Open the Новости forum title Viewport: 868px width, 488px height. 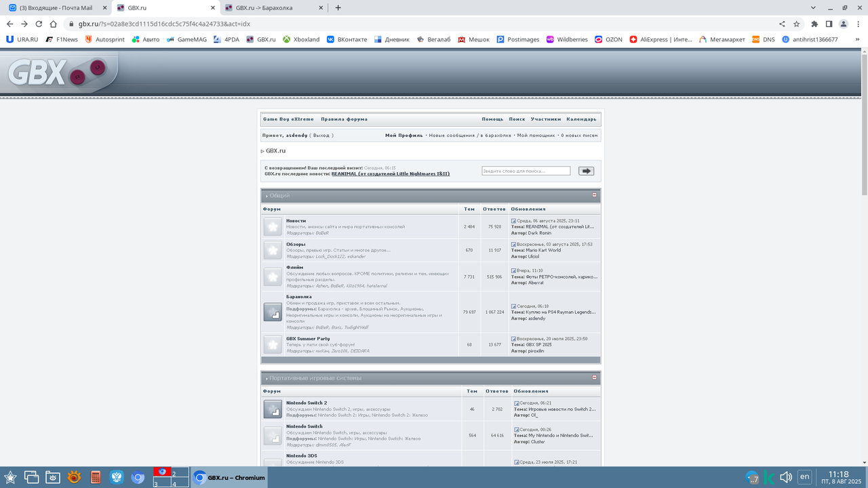coord(296,221)
